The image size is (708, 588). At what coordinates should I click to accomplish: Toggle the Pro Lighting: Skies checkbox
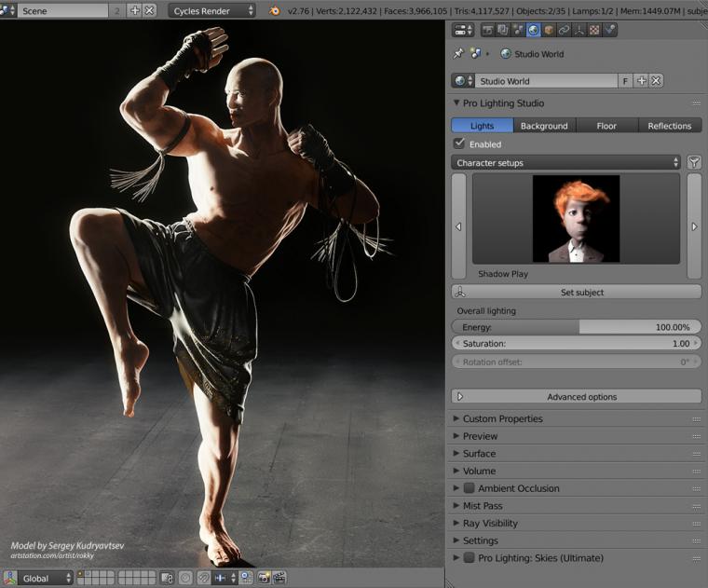tap(470, 558)
